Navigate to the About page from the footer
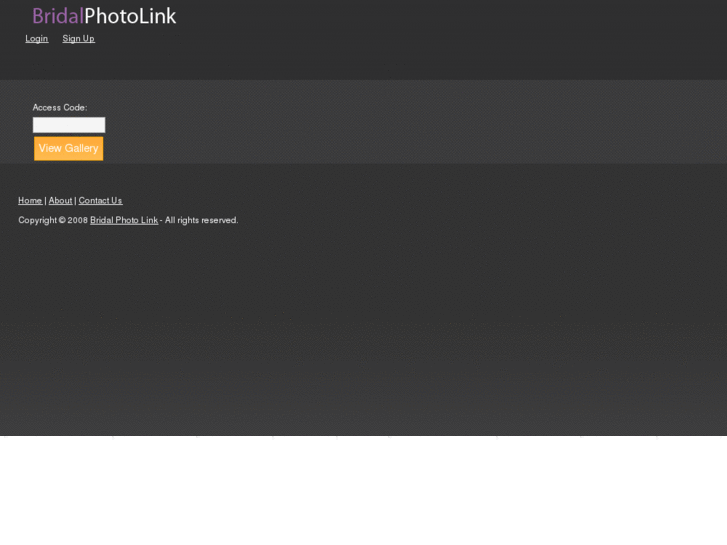 [x=60, y=201]
